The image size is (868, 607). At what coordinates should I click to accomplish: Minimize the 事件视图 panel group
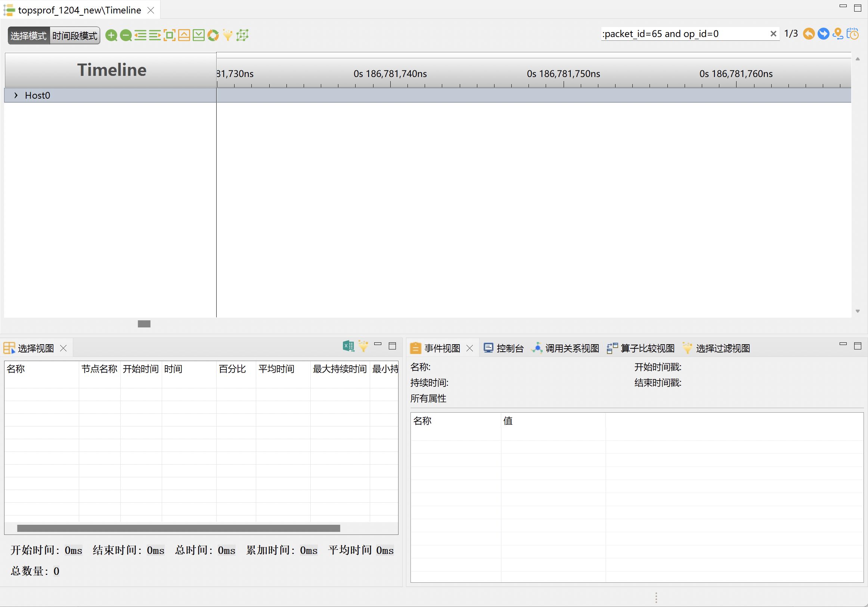[843, 344]
